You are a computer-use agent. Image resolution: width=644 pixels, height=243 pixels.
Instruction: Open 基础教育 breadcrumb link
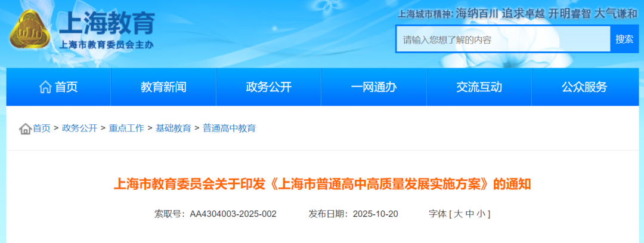click(x=174, y=128)
